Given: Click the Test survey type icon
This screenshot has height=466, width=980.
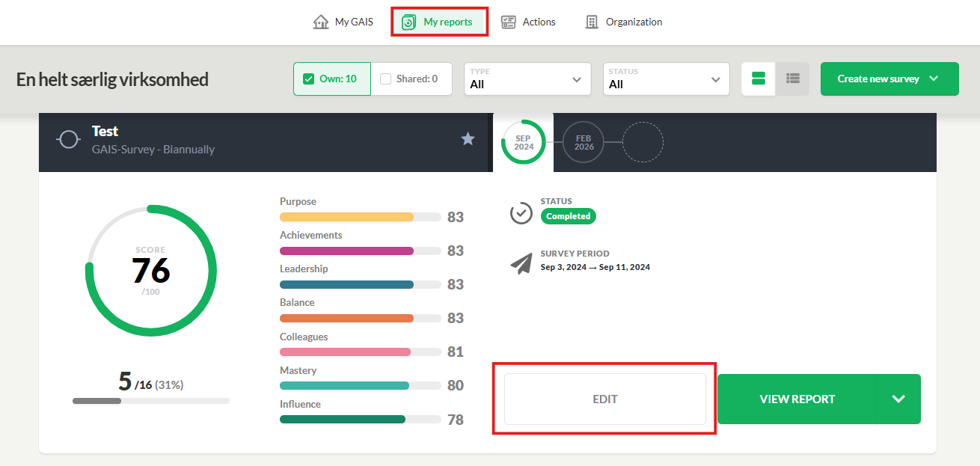Looking at the screenshot, I should (x=69, y=140).
